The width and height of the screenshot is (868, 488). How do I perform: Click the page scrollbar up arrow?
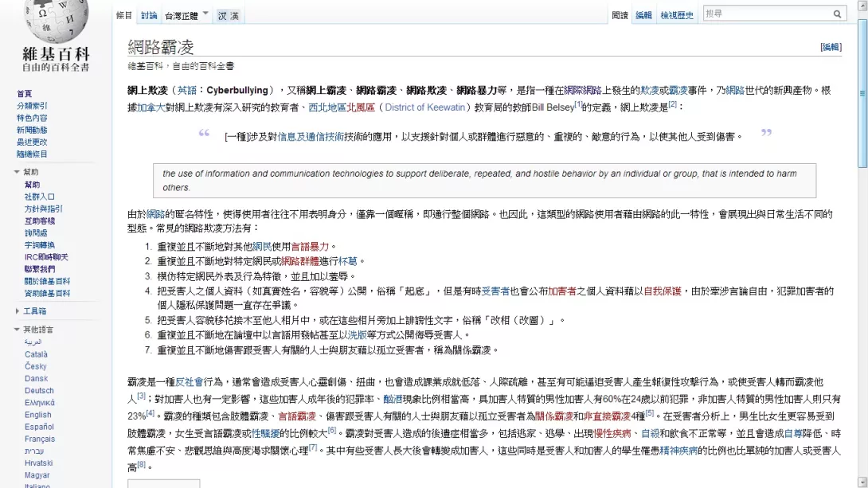(x=862, y=6)
